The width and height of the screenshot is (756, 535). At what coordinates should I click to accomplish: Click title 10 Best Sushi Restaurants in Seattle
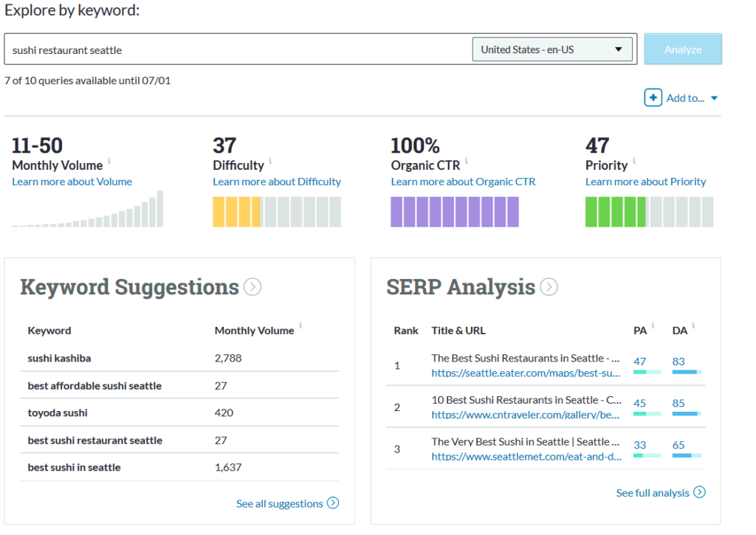(526, 400)
